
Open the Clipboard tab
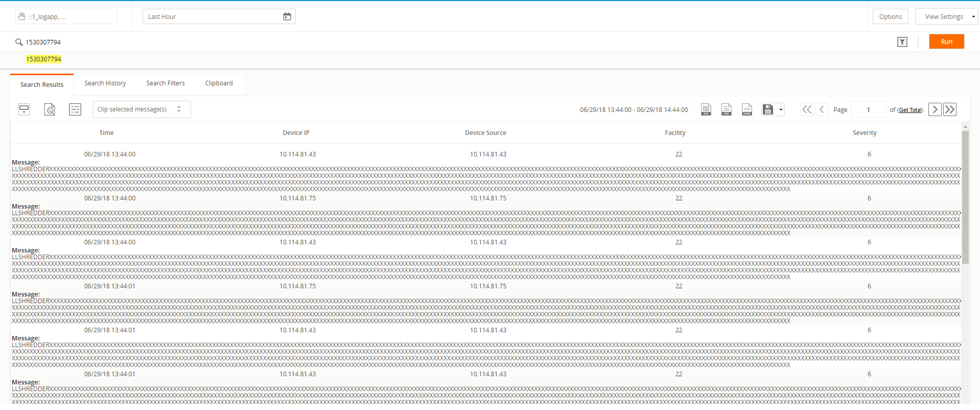tap(219, 83)
